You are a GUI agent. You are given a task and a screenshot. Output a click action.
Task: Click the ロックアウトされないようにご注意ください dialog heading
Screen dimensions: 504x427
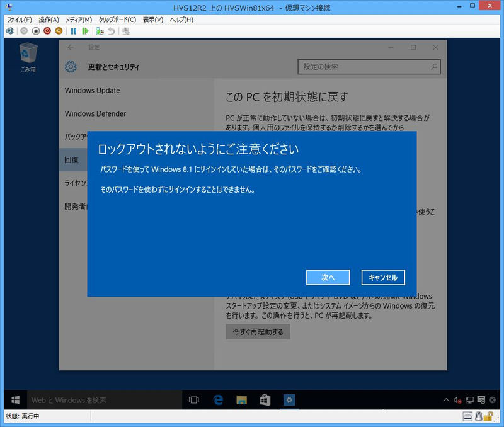(x=198, y=149)
